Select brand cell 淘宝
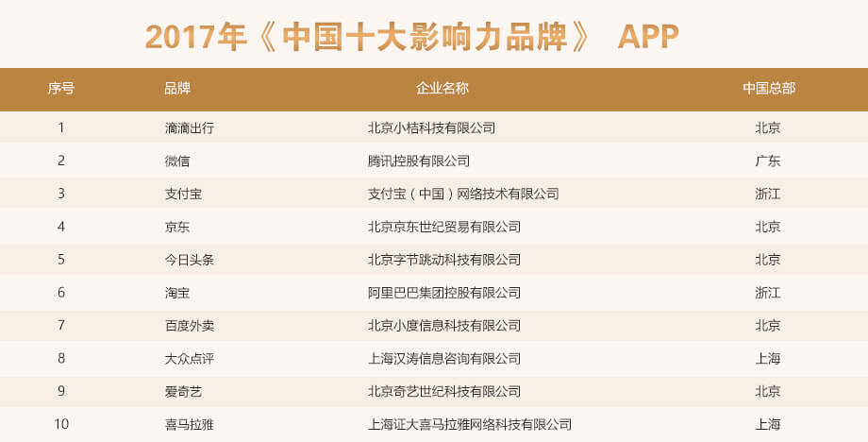Viewport: 868px width, 442px height. [177, 293]
